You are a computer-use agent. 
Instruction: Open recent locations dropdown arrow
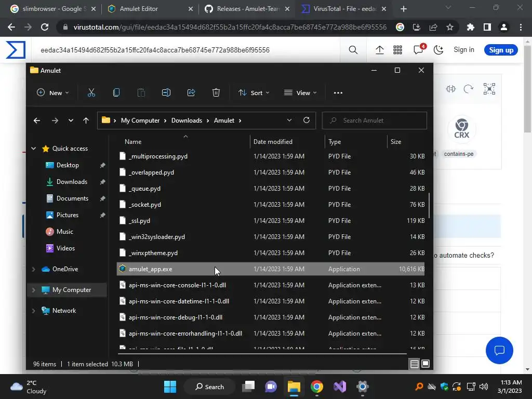pos(71,121)
